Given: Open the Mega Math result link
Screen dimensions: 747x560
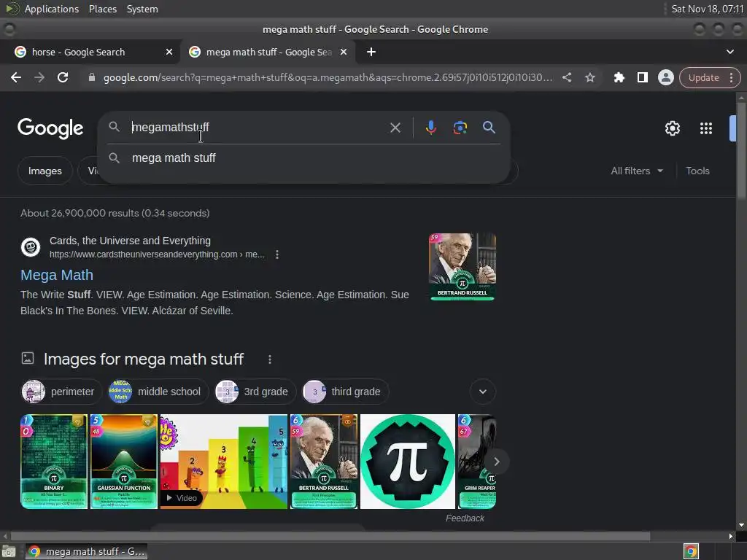Looking at the screenshot, I should click(x=57, y=275).
